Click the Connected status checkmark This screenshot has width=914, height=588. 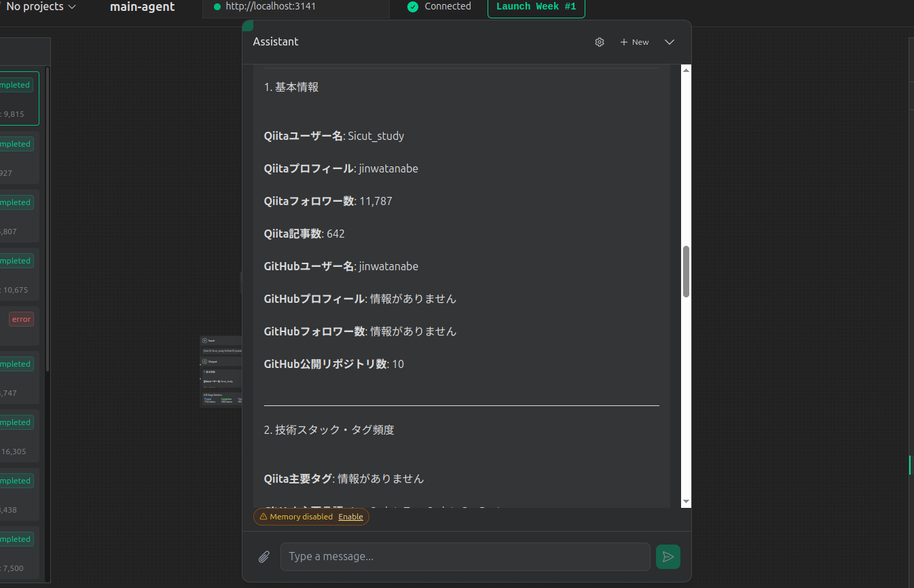pos(412,6)
